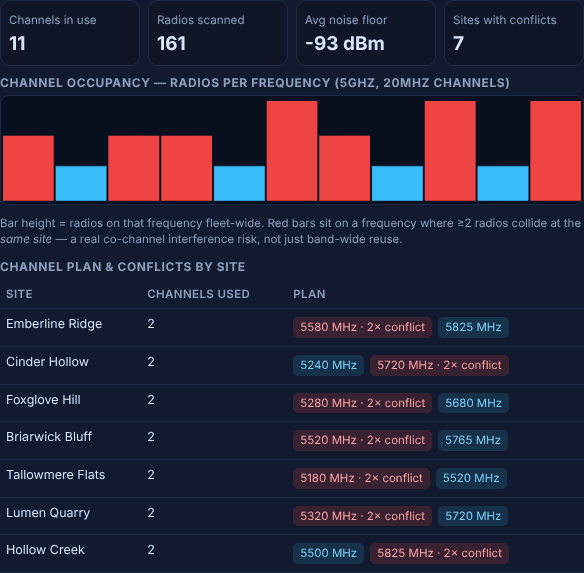584x573 pixels.
Task: Click the Radios scanned value 161
Action: coord(171,43)
